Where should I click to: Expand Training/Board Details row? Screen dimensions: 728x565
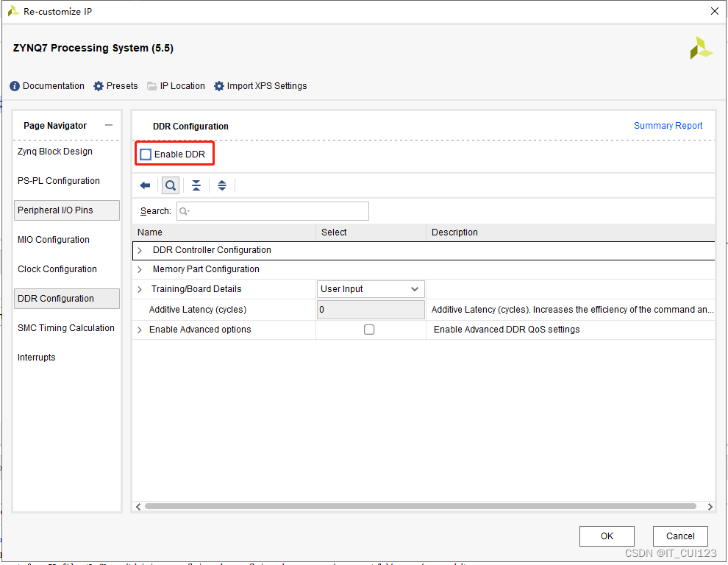[x=140, y=289]
